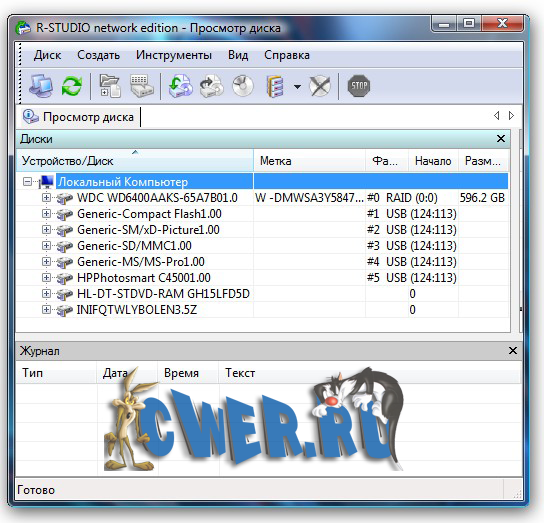This screenshot has width=544, height=523.
Task: Select HPPhotosmart C45001.00 device
Action: [x=144, y=277]
